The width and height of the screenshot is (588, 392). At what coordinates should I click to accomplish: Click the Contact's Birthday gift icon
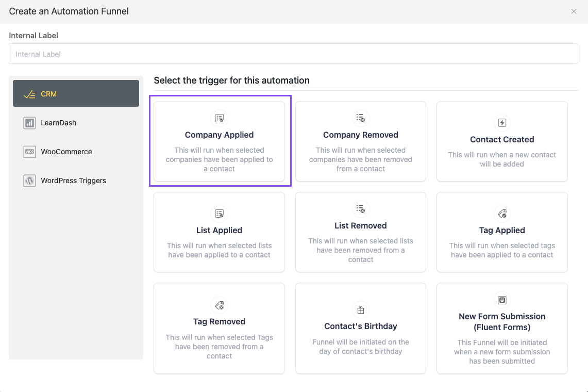(x=361, y=309)
